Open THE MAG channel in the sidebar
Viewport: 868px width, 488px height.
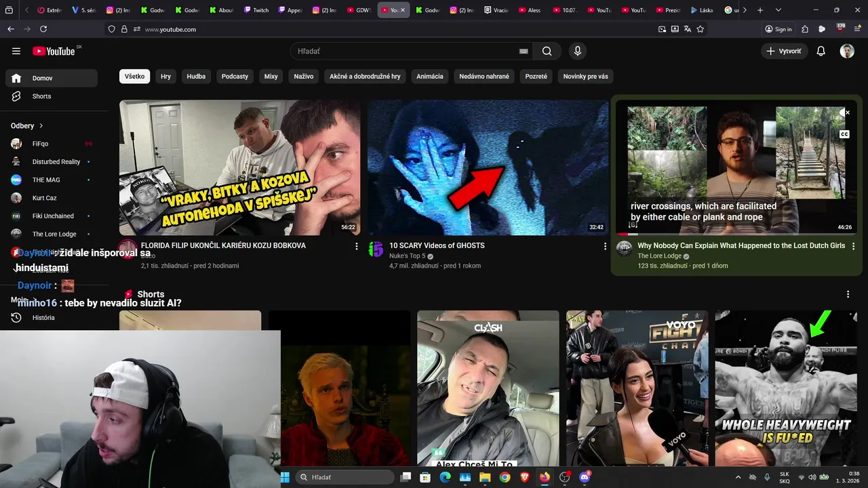coord(52,180)
